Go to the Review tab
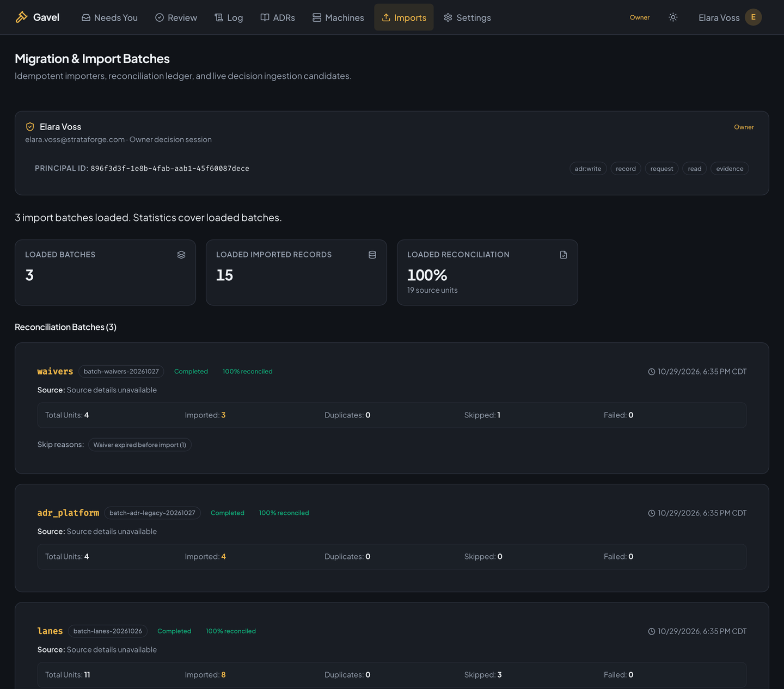Image resolution: width=784 pixels, height=689 pixels. (x=176, y=17)
